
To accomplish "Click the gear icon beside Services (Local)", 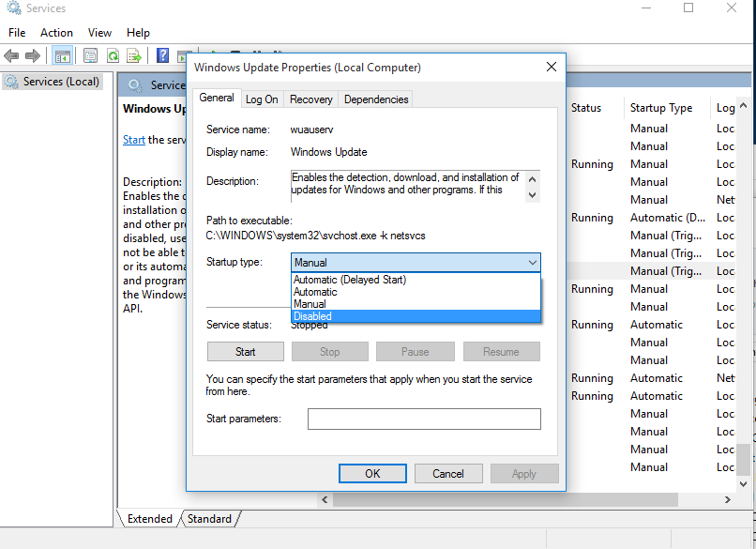I will (x=11, y=82).
